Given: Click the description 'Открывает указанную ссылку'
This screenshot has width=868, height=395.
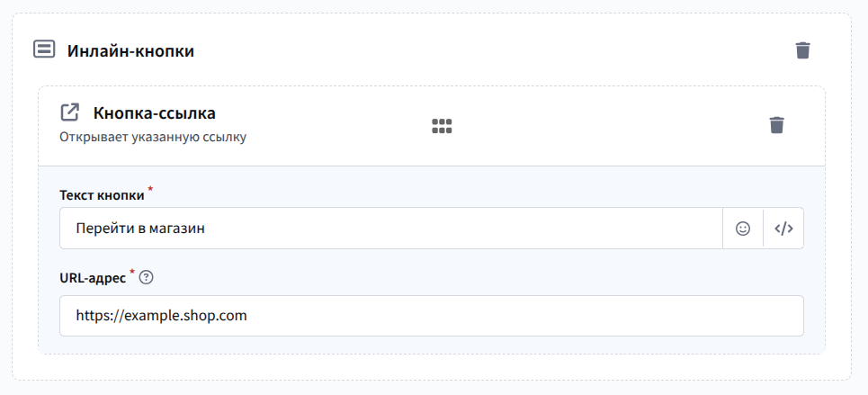Looking at the screenshot, I should 153,138.
